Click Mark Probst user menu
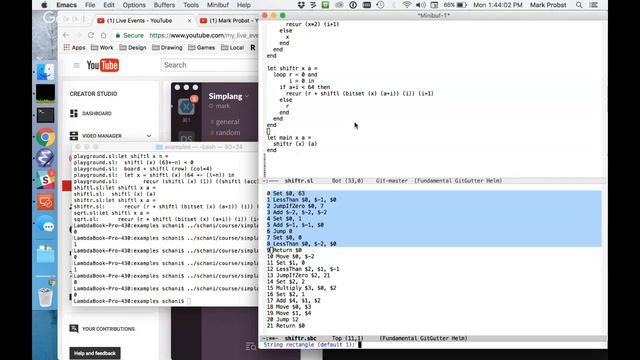640x360 pixels. [x=548, y=5]
